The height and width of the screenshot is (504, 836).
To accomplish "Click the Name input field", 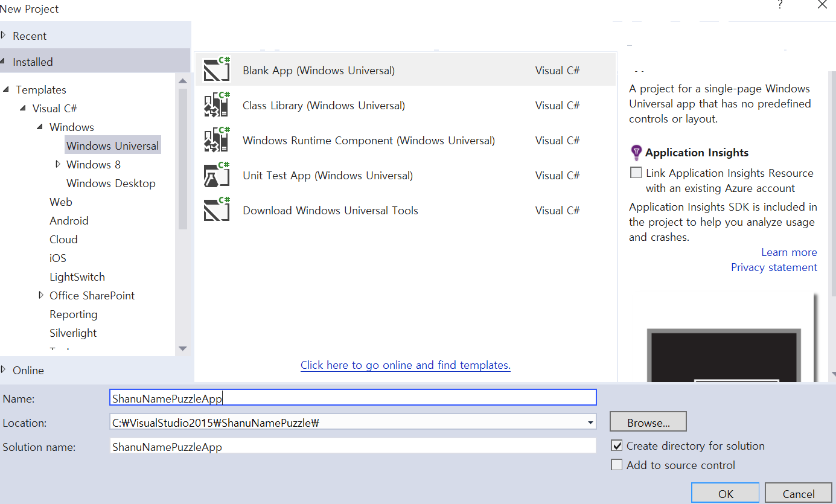I will 353,398.
